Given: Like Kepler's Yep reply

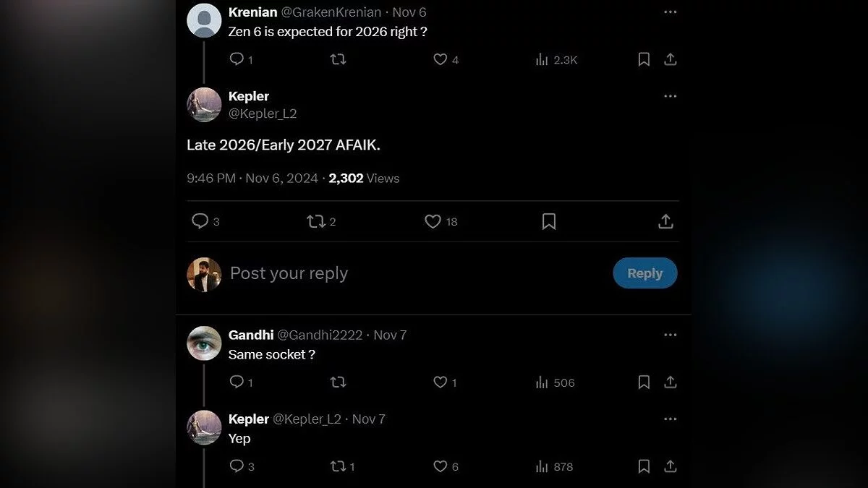Looking at the screenshot, I should click(440, 466).
